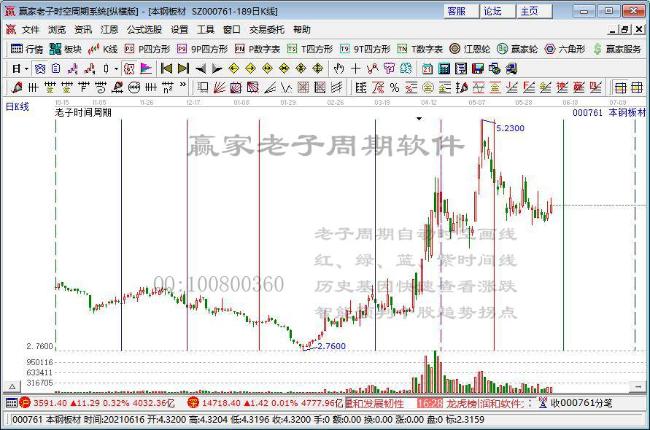Open the P数字表 tool
Viewport: 650px width, 430px height.
tap(257, 49)
